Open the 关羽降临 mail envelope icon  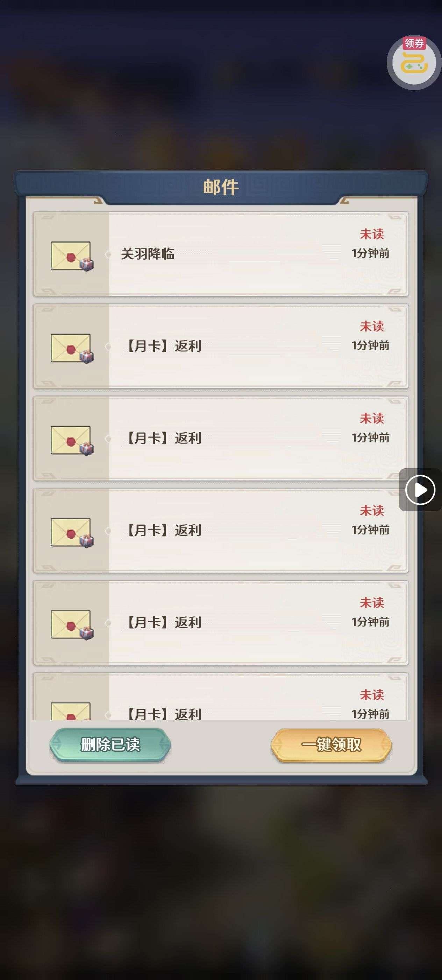[72, 256]
